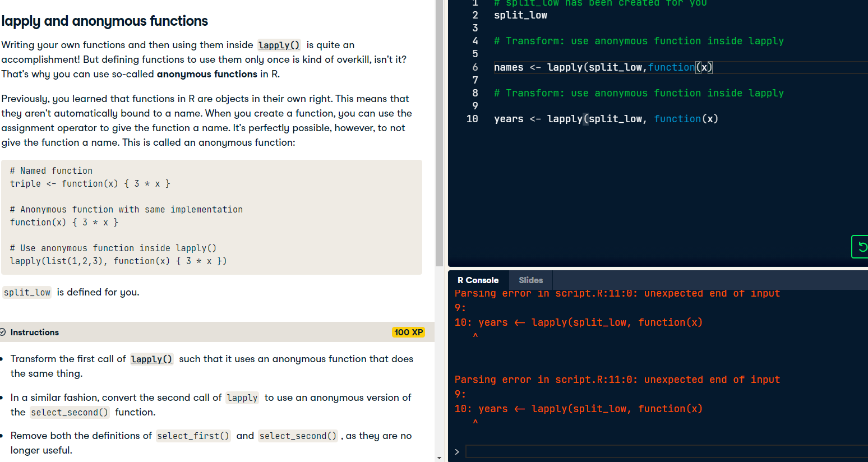Click the "triple <- function(x)" example line

pos(90,183)
